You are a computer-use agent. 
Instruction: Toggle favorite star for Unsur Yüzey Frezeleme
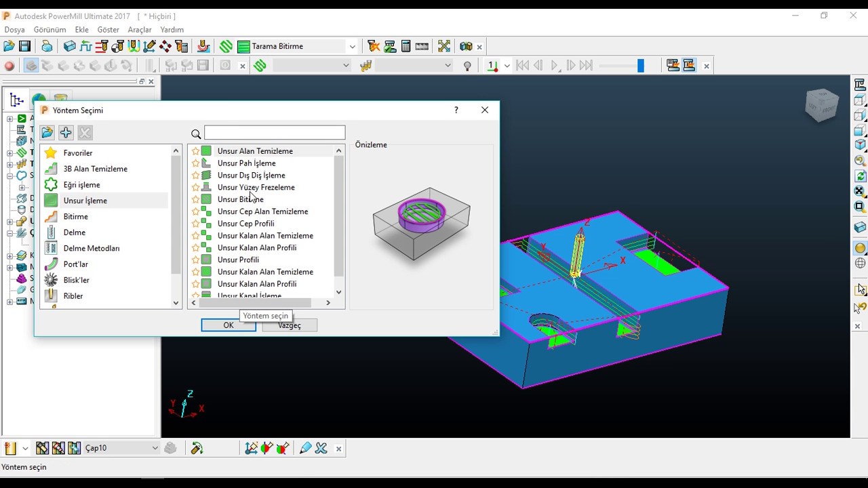click(196, 188)
